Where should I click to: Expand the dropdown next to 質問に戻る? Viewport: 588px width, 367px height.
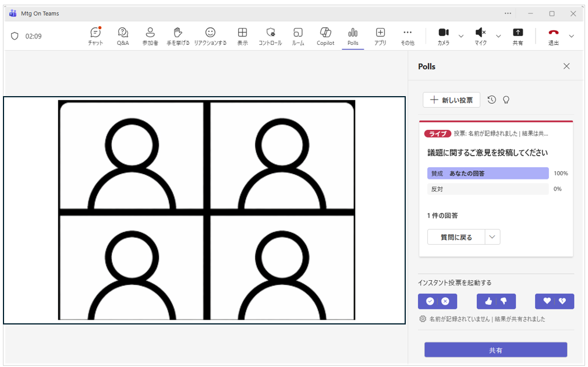coord(493,237)
